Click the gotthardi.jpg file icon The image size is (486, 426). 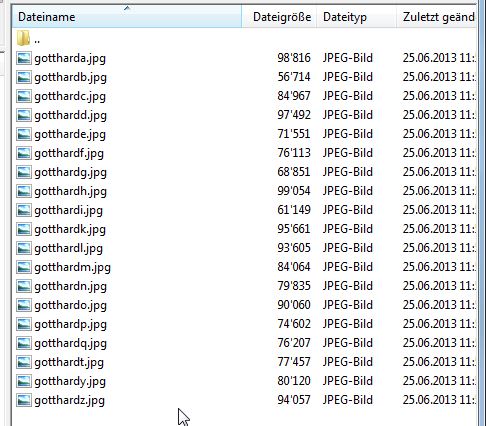point(24,210)
